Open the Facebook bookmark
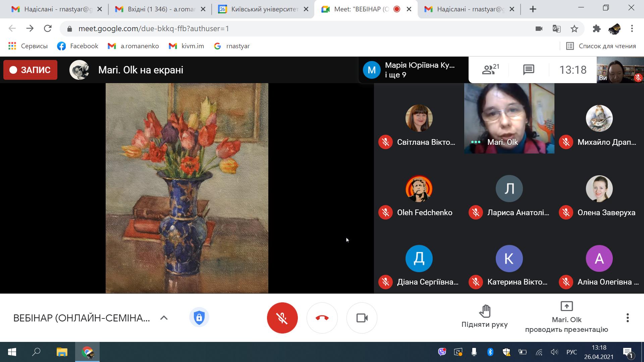The width and height of the screenshot is (644, 362). [78, 46]
